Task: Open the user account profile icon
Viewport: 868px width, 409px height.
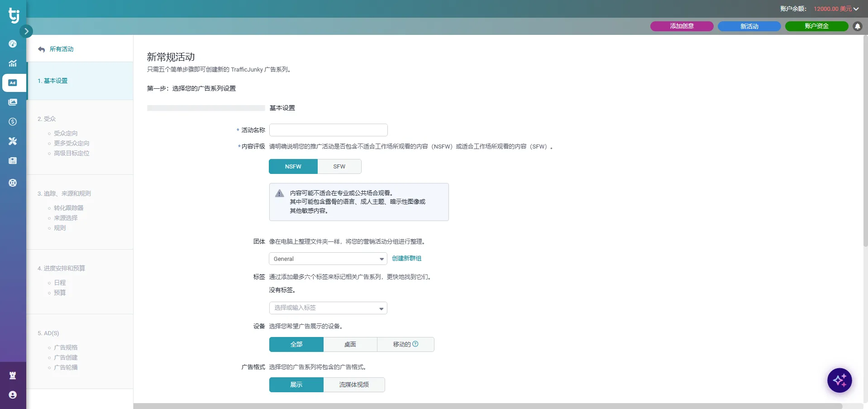Action: pos(13,395)
